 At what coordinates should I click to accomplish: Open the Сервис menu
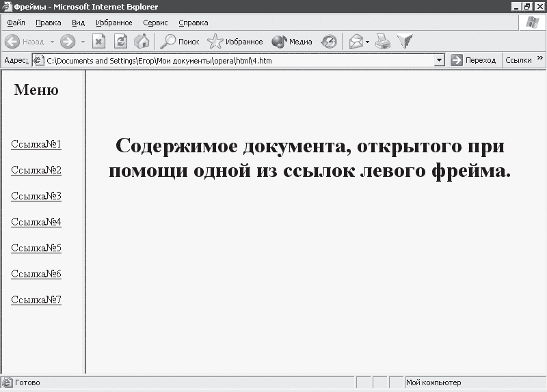pos(155,23)
